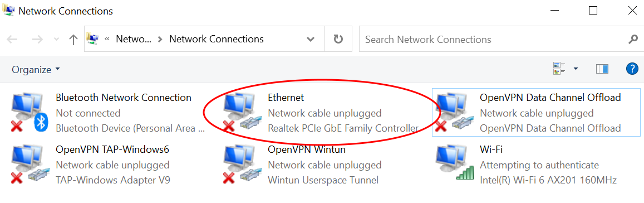
Task: Select the OpenVPN TAP-Windows6 adapter icon
Action: [30, 165]
